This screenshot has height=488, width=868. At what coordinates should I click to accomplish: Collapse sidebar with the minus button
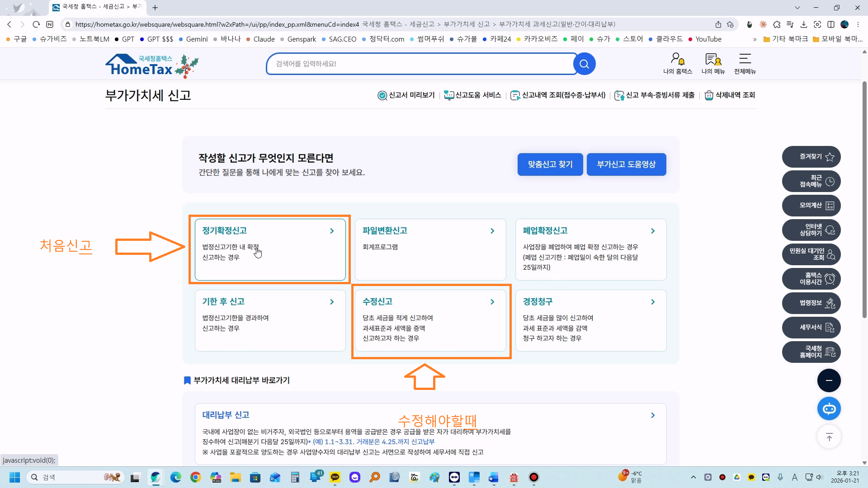829,380
